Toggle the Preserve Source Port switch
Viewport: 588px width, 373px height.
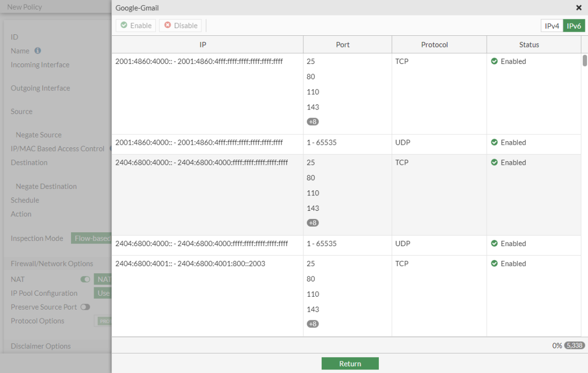pos(85,307)
